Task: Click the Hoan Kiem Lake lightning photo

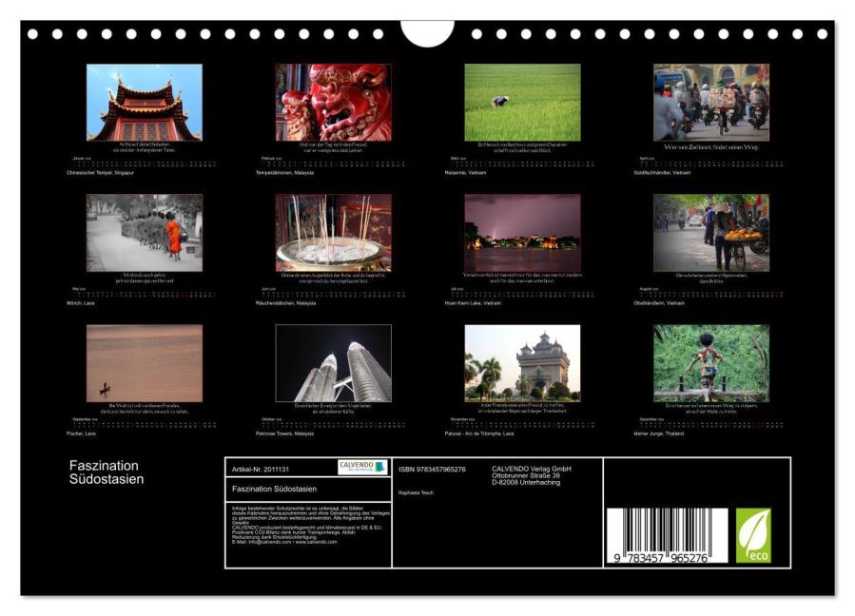Action: pyautogui.click(x=523, y=231)
